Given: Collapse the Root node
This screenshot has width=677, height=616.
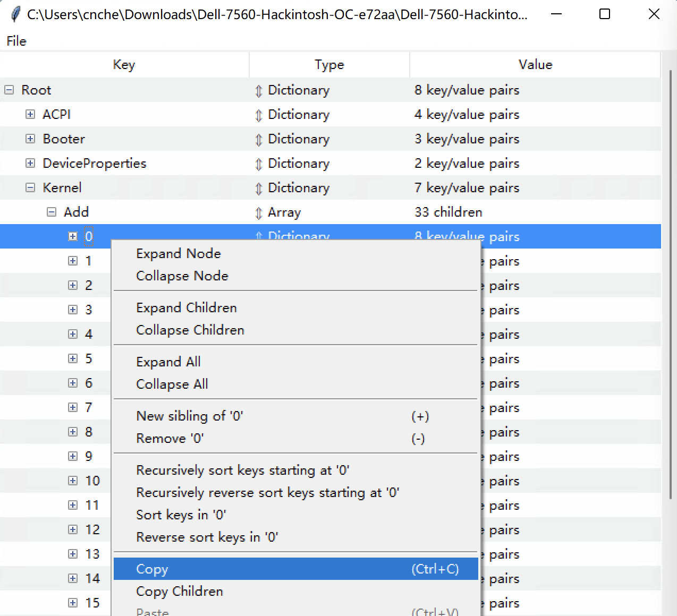Looking at the screenshot, I should (x=9, y=90).
